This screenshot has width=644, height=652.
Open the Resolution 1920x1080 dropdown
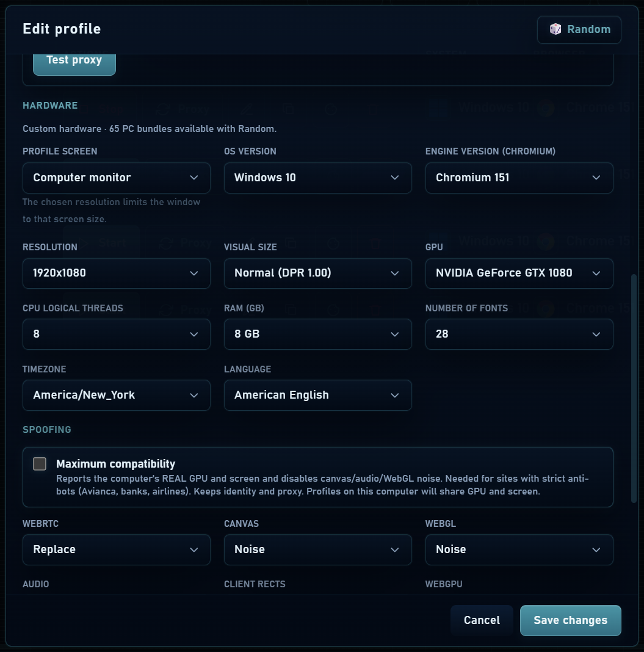pyautogui.click(x=117, y=273)
